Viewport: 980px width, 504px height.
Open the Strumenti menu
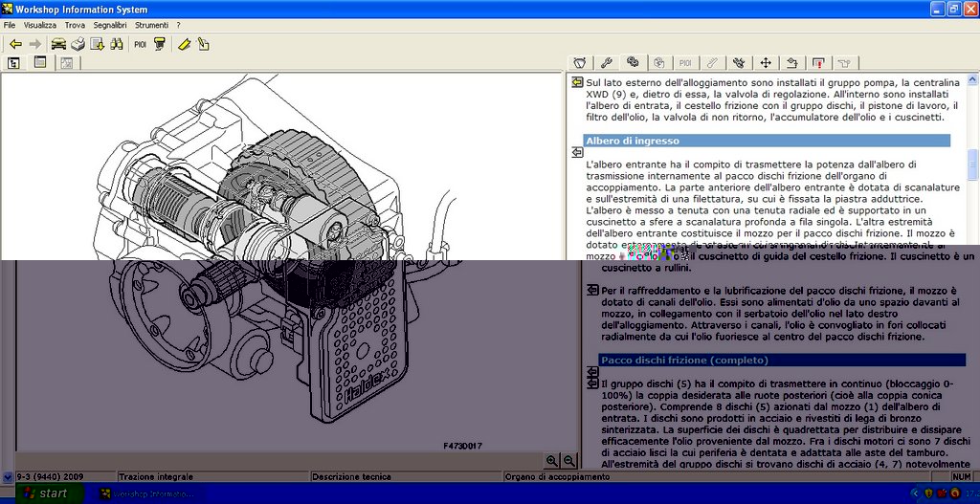(x=152, y=26)
